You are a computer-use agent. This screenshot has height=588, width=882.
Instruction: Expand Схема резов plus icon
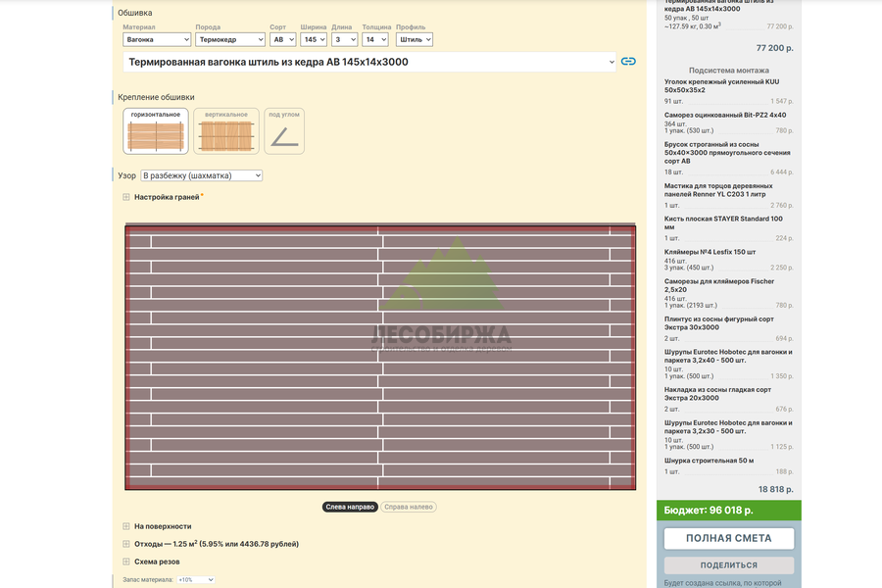point(126,562)
